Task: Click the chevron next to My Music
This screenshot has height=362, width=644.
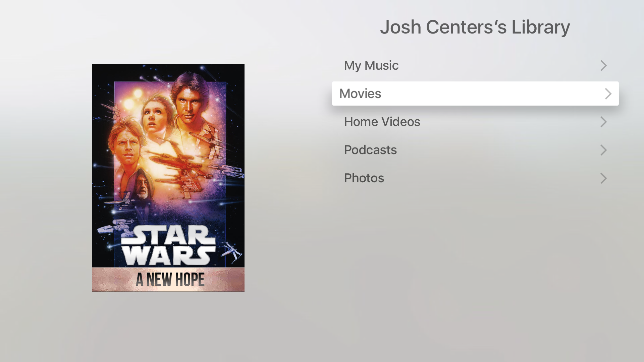Action: (x=603, y=65)
